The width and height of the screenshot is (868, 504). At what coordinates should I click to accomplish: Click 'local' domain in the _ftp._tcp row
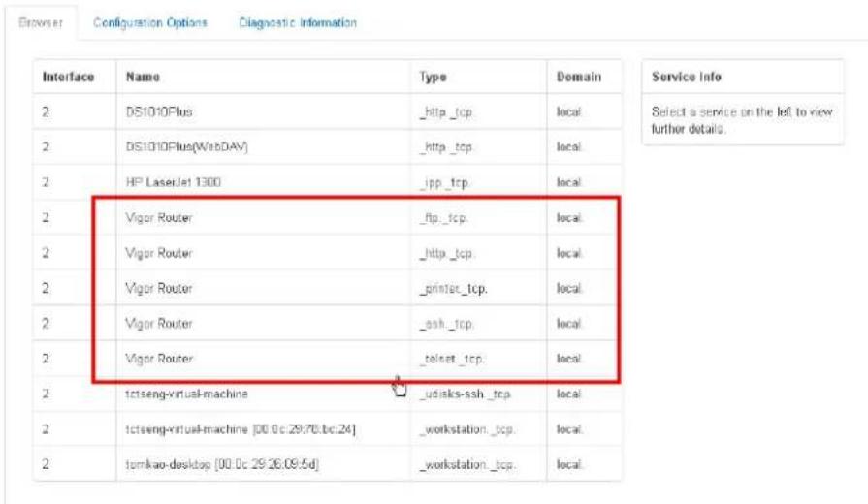click(x=569, y=218)
